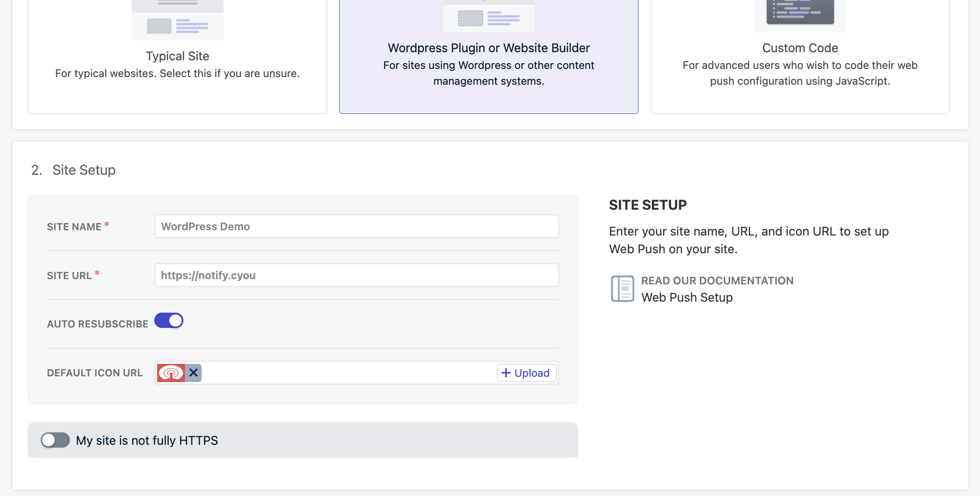Click the DEFAULT ICON URL label
The width and height of the screenshot is (980, 496).
[x=95, y=373]
